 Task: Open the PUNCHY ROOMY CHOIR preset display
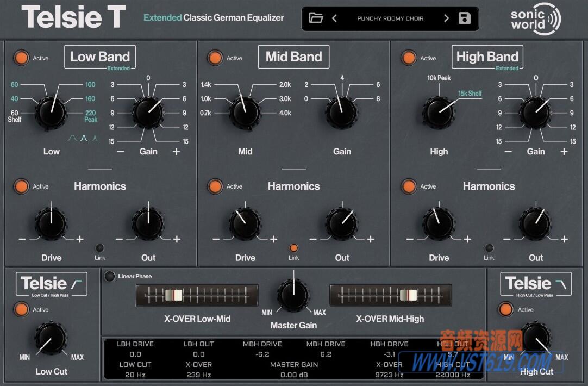point(390,18)
